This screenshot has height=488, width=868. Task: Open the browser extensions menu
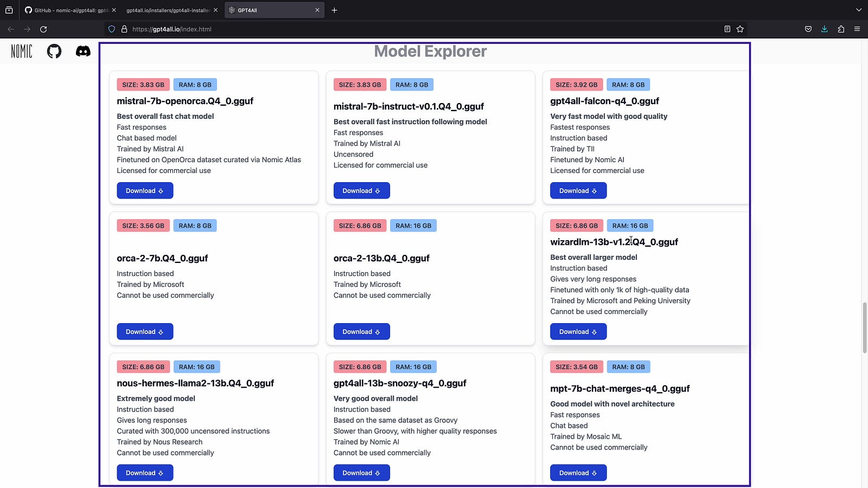click(841, 29)
